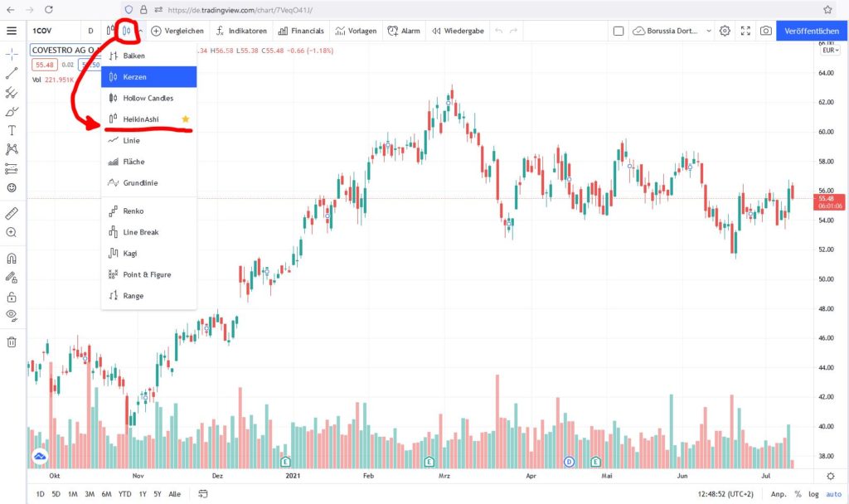Choose the ruler measure tool
Viewport: 849px width, 504px height.
click(x=12, y=213)
